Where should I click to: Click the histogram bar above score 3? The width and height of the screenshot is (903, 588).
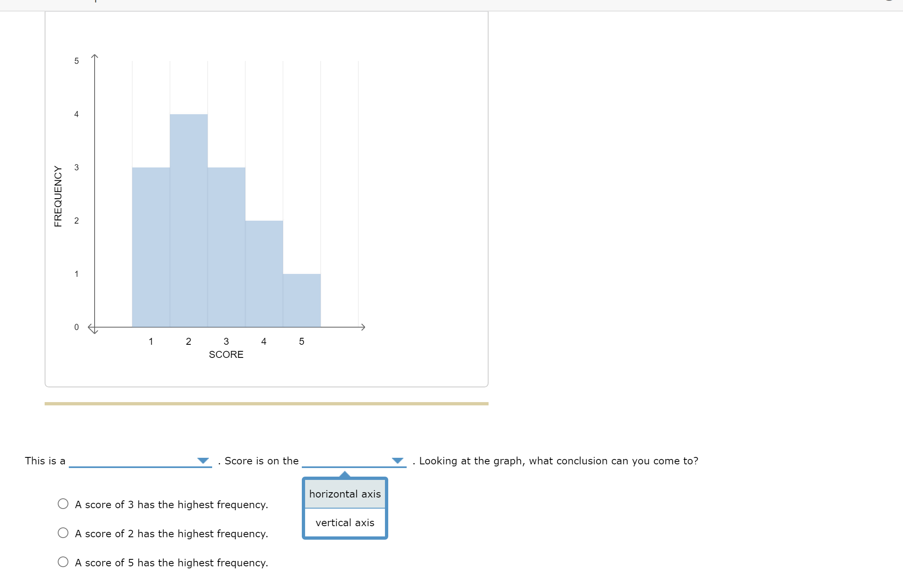pyautogui.click(x=226, y=247)
